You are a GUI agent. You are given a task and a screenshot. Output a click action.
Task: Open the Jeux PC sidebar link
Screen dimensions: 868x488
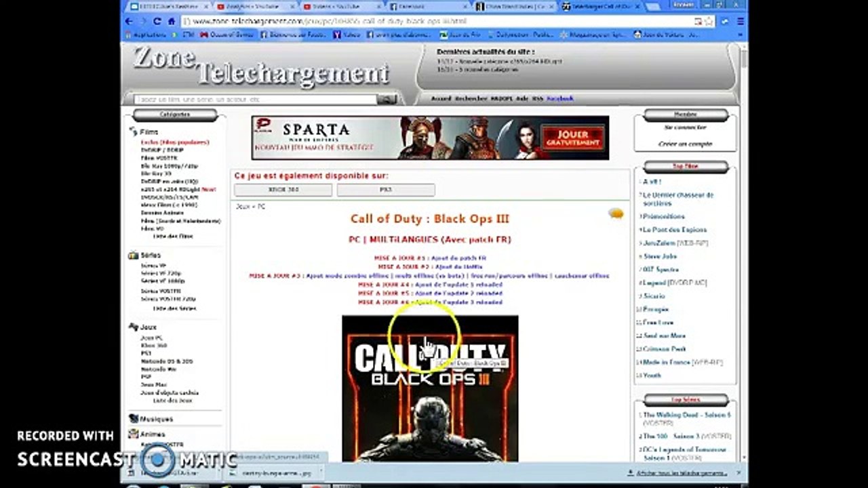151,337
